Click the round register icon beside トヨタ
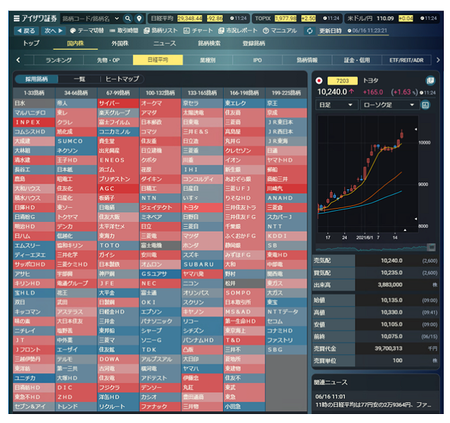Image resolution: width=450 pixels, height=423 pixels. click(x=430, y=80)
